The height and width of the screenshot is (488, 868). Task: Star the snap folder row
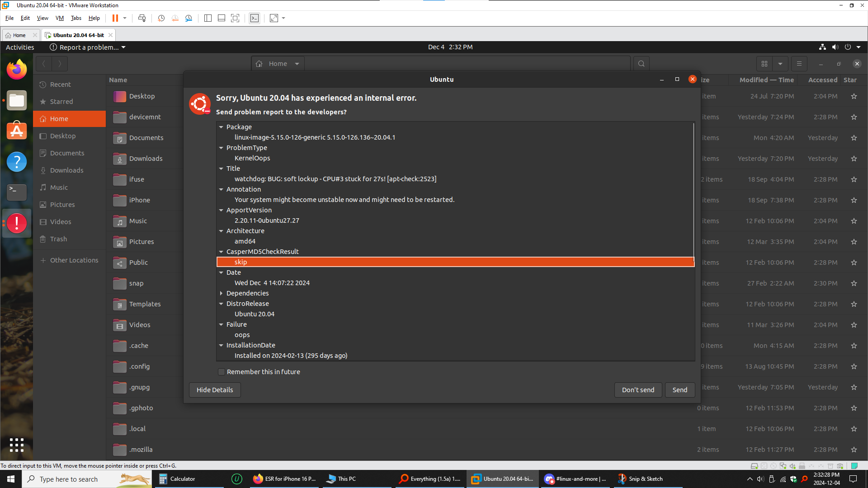(x=854, y=283)
